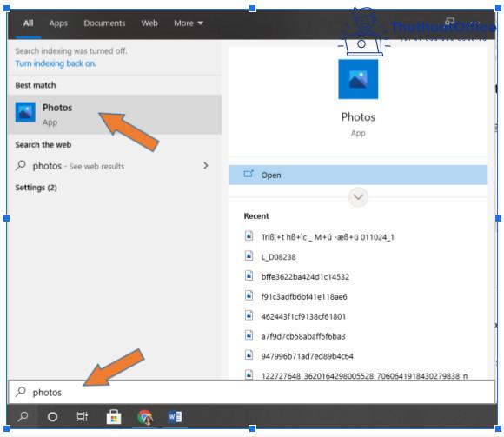This screenshot has width=504, height=437.
Task: Expand more actions with the down chevron
Action: (x=358, y=196)
